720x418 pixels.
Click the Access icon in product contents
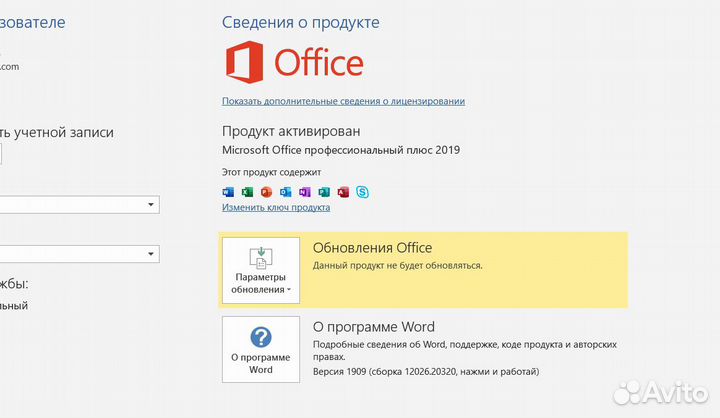[343, 192]
